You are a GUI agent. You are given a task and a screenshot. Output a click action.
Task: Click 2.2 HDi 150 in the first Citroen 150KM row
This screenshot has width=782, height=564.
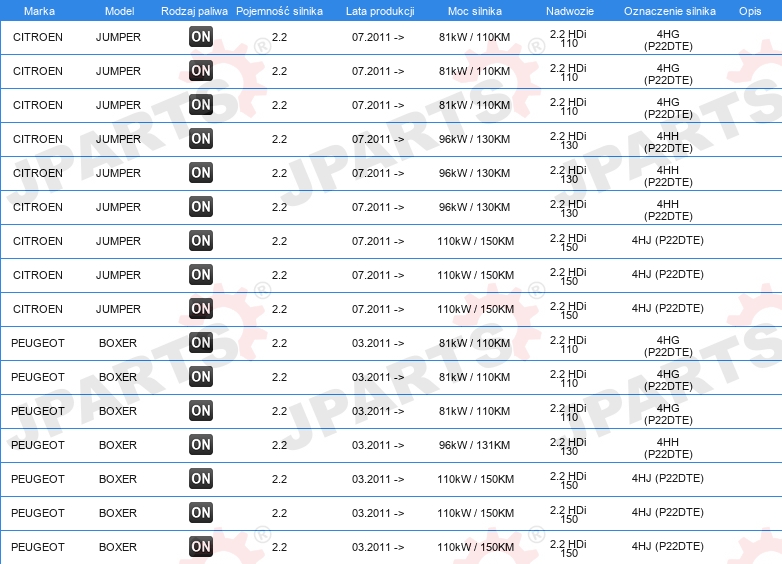click(568, 243)
